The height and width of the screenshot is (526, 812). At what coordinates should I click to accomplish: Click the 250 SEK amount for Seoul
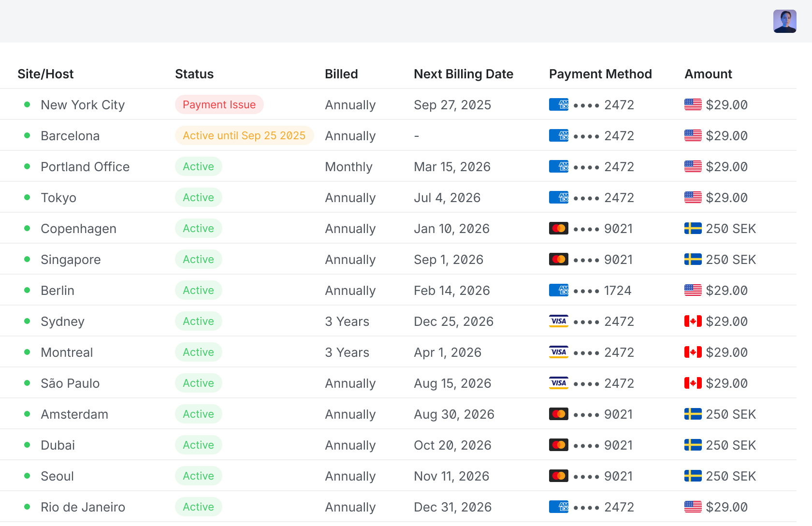pyautogui.click(x=731, y=476)
